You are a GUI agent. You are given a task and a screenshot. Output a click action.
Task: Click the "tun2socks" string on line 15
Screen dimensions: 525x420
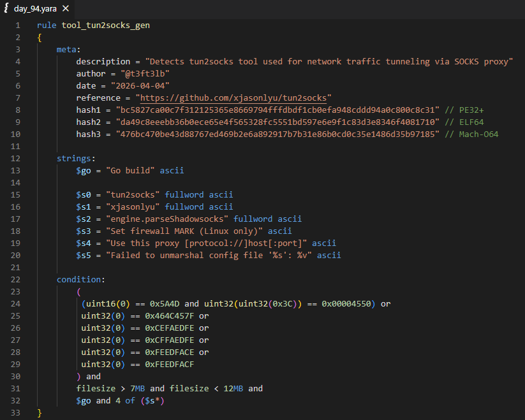click(x=133, y=194)
